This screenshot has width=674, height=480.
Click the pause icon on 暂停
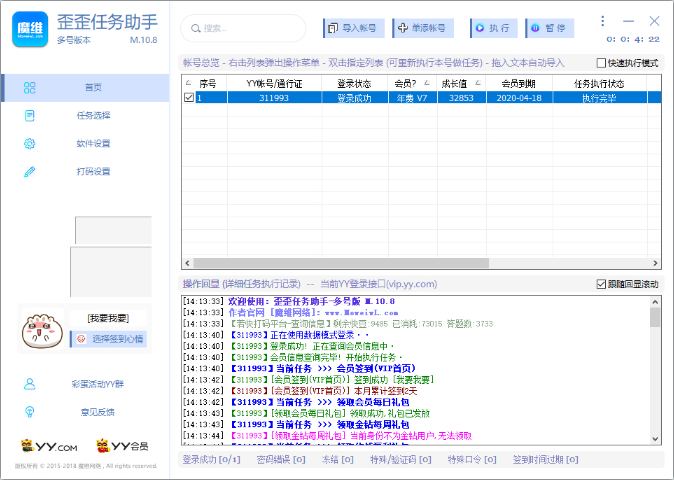coord(535,28)
